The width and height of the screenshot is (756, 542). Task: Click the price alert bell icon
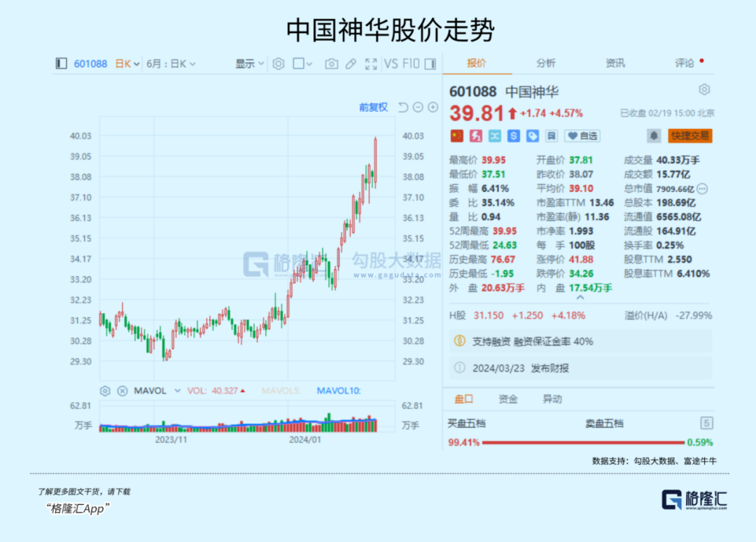click(x=654, y=136)
